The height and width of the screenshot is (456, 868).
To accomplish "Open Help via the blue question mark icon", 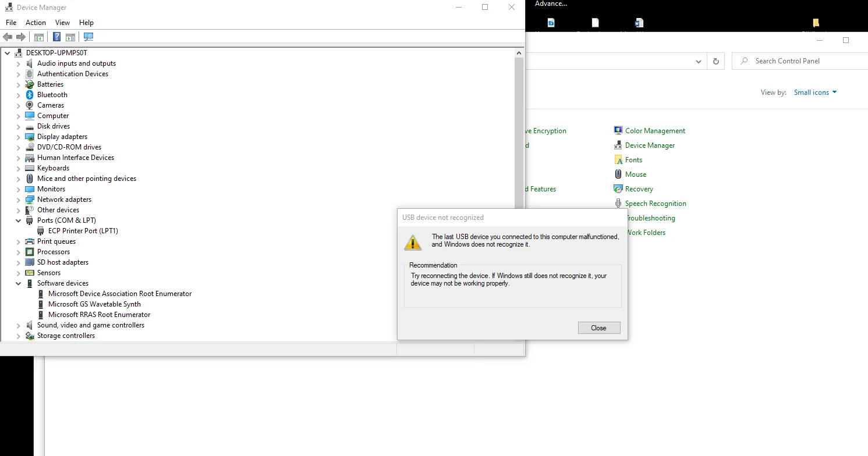I will [57, 37].
